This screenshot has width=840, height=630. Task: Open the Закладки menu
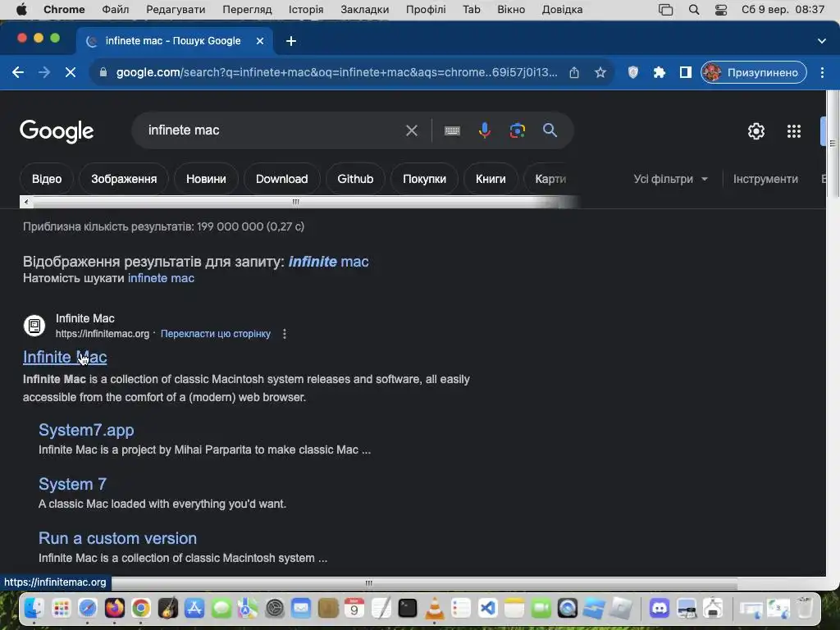[x=365, y=10]
